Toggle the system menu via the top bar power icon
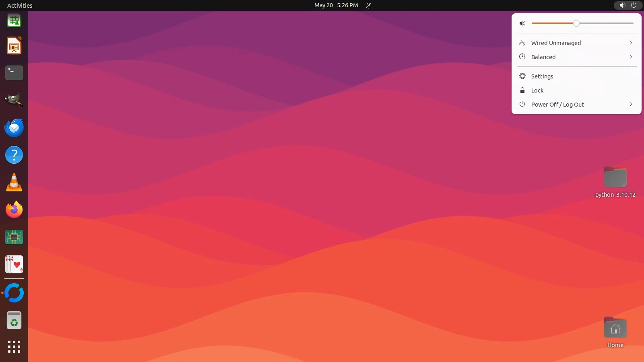The image size is (644, 362). (x=634, y=5)
